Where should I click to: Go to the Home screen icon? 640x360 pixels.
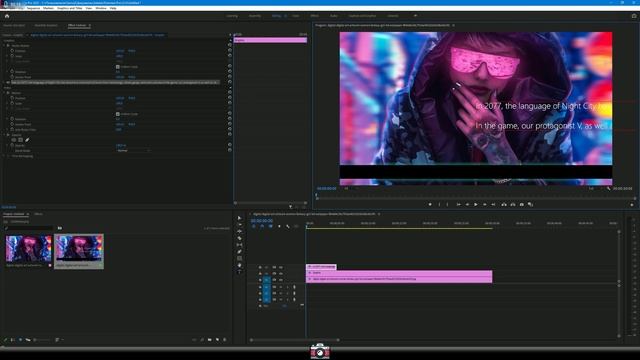click(7, 16)
